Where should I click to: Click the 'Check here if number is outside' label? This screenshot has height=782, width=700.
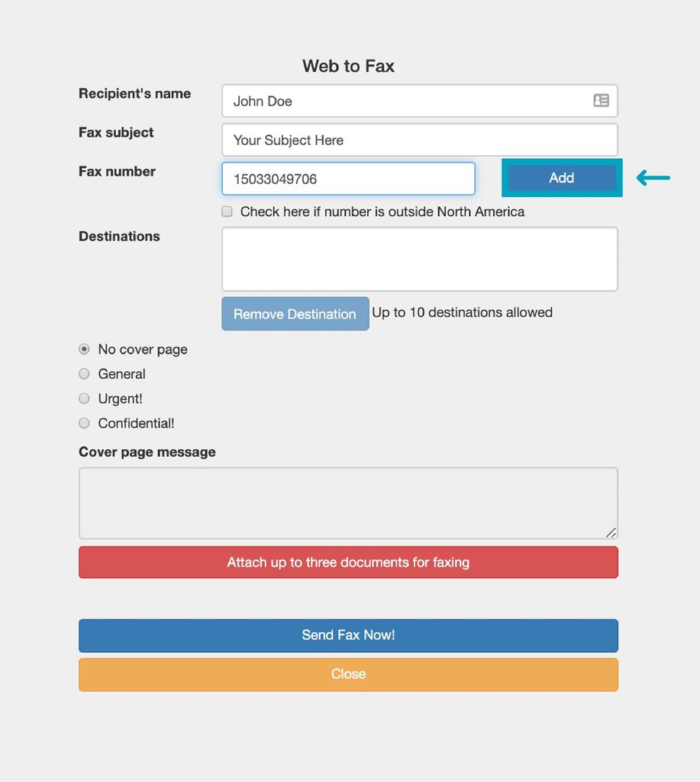pos(382,212)
